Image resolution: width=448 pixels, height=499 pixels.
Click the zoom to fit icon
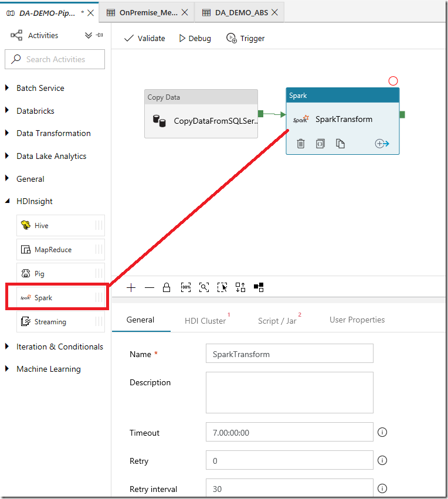pyautogui.click(x=204, y=287)
